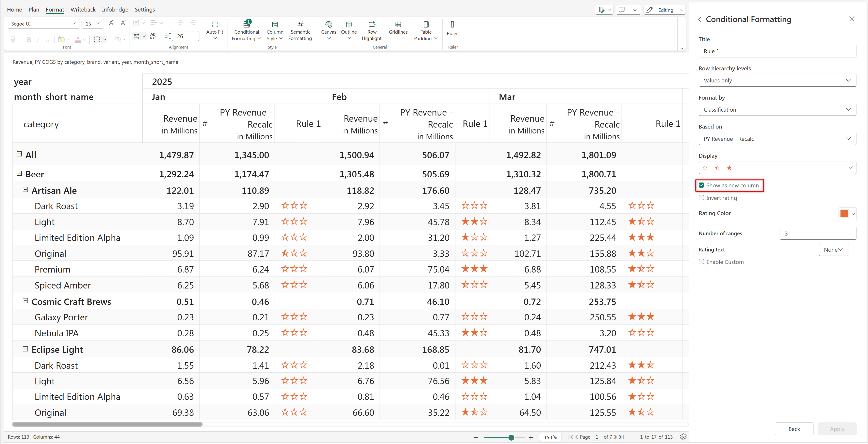Go back with the Conditional Formatting arrow
Screen dimensions: 868x444
(x=700, y=20)
